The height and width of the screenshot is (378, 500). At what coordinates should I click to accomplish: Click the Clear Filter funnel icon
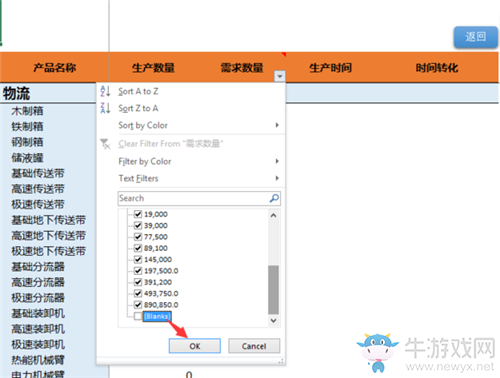(x=105, y=144)
